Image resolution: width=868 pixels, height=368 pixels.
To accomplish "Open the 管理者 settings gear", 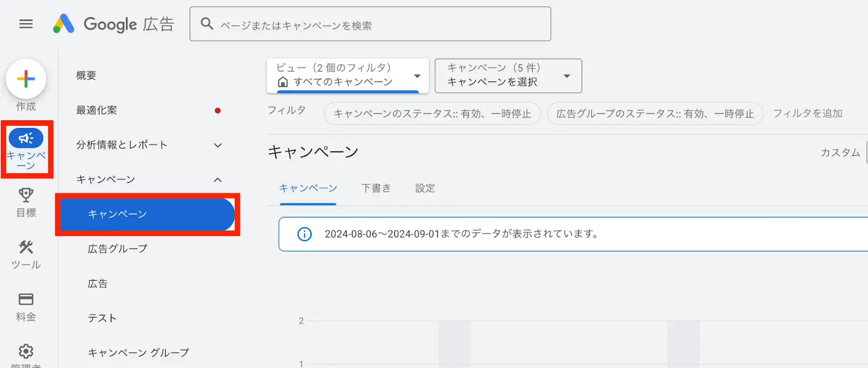I will tap(25, 351).
